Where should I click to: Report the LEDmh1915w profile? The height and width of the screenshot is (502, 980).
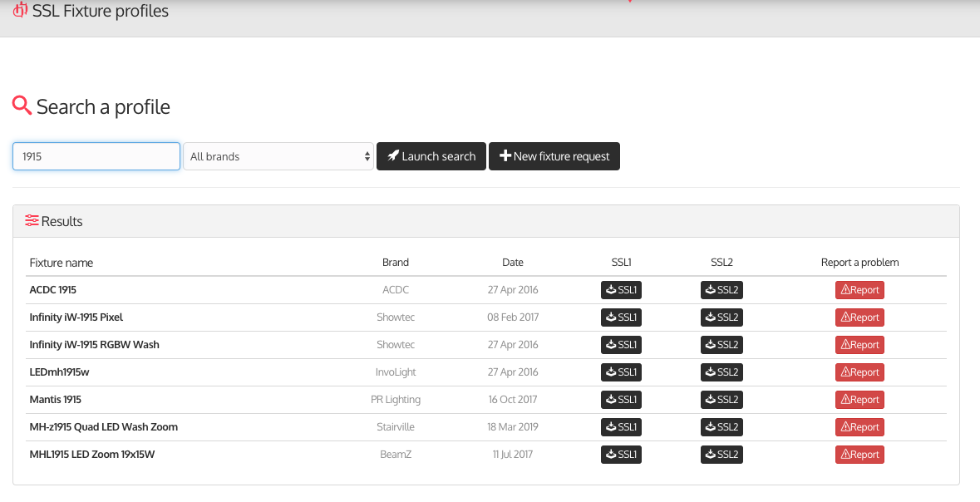[859, 372]
